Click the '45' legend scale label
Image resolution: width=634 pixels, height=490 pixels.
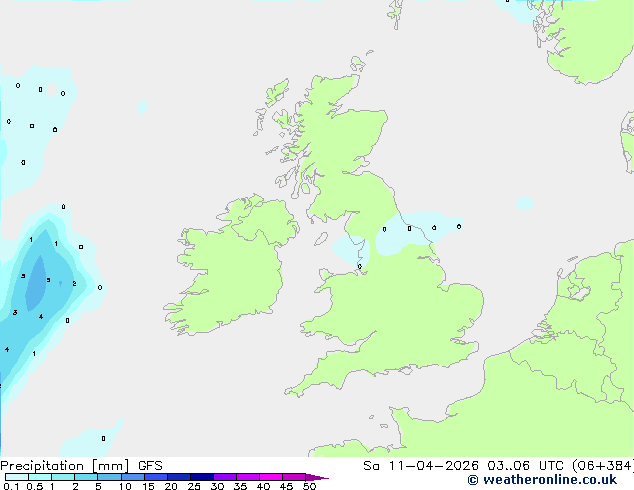point(286,486)
